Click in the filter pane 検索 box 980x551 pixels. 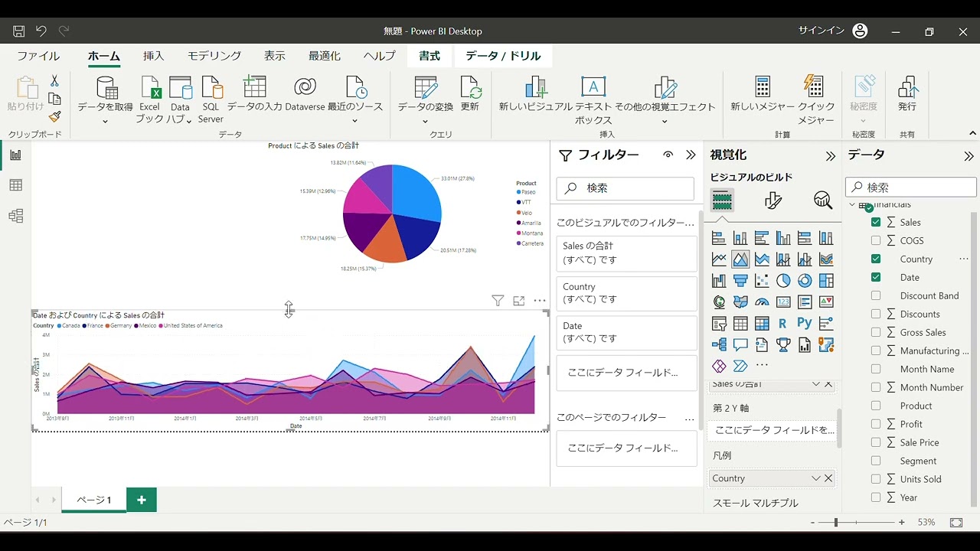626,188
